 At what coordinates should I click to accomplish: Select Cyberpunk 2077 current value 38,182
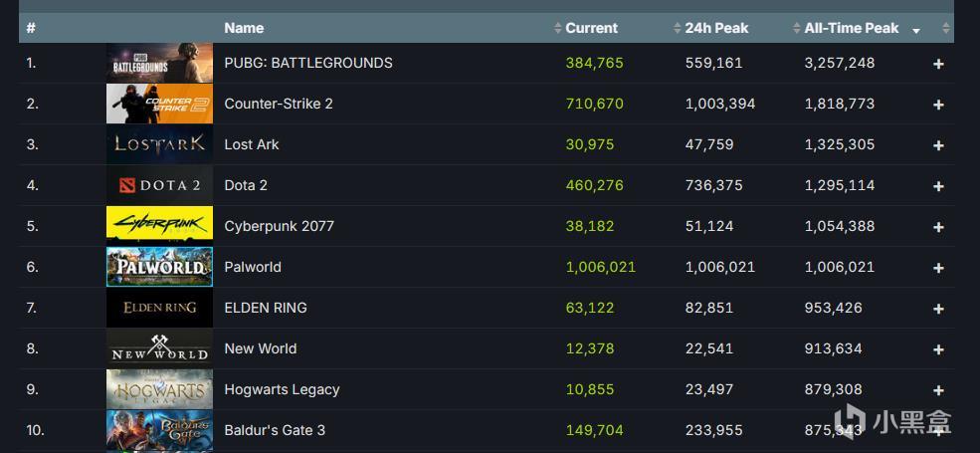(590, 226)
